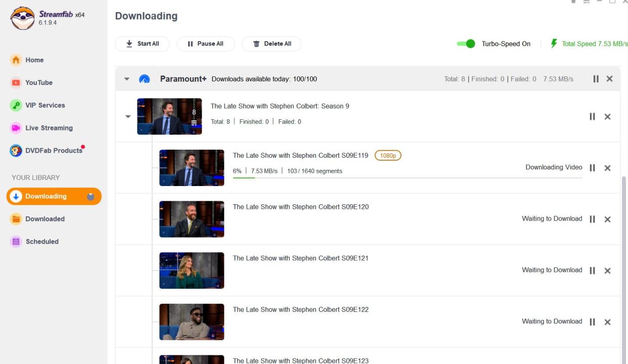This screenshot has width=628, height=364.
Task: Click the StreamFab sloth logo
Action: 22,18
